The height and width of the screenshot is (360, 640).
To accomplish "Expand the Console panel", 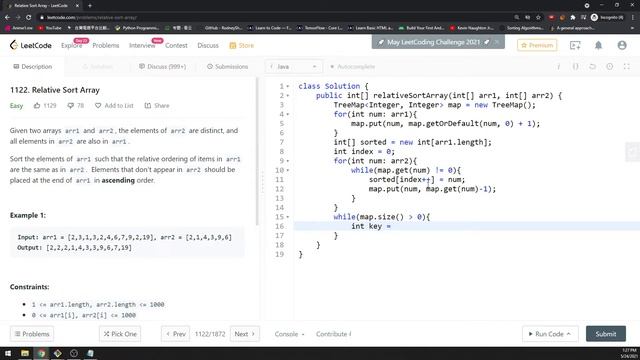I will (x=289, y=334).
